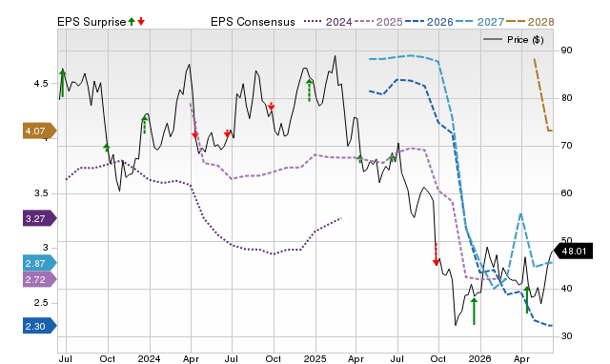Click the 2.87 light blue value tag
The image size is (610, 364).
(40, 263)
